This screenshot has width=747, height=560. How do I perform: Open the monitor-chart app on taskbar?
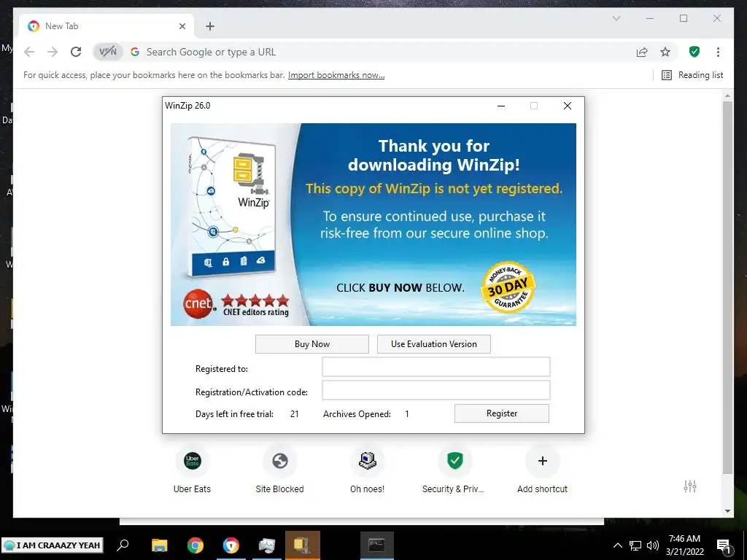(x=267, y=545)
